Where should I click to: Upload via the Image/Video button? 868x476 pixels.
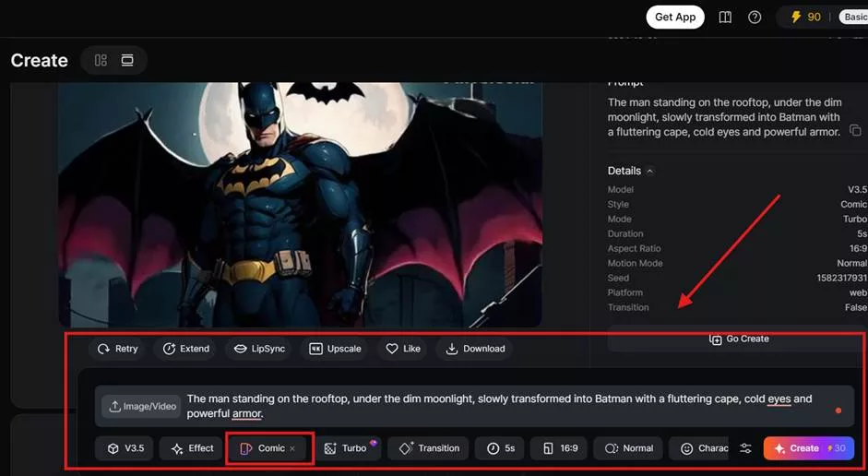point(139,406)
